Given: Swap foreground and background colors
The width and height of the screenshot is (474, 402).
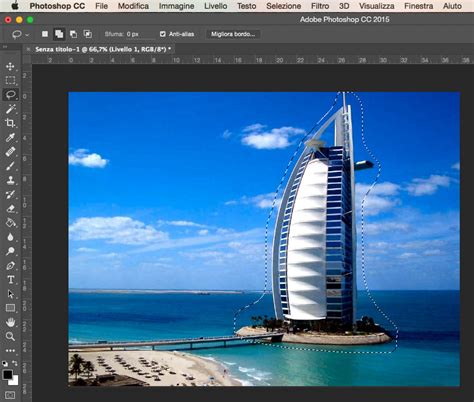Looking at the screenshot, I should pos(15,363).
